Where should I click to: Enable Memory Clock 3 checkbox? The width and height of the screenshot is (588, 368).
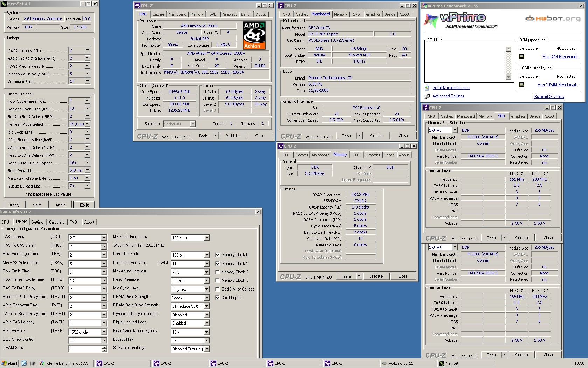tap(217, 280)
